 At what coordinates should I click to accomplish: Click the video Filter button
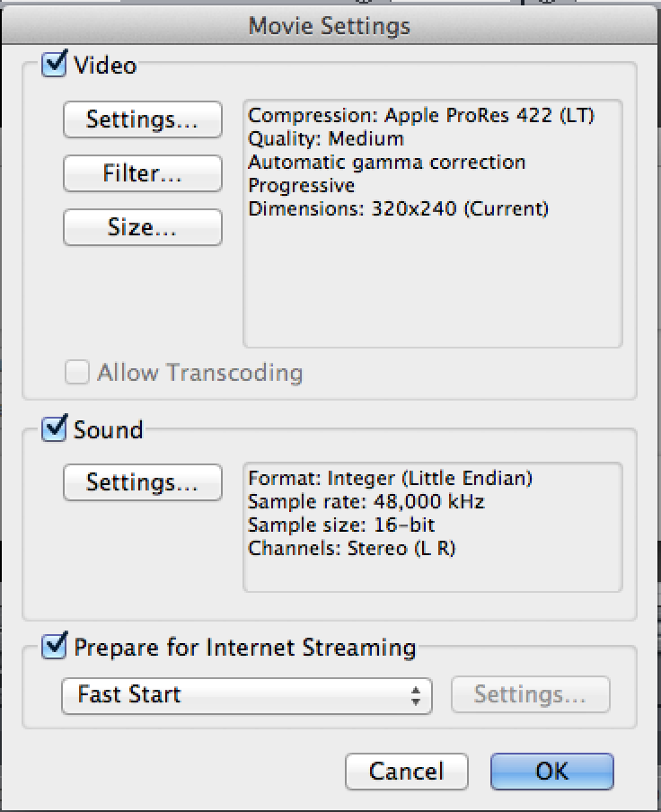[x=142, y=173]
